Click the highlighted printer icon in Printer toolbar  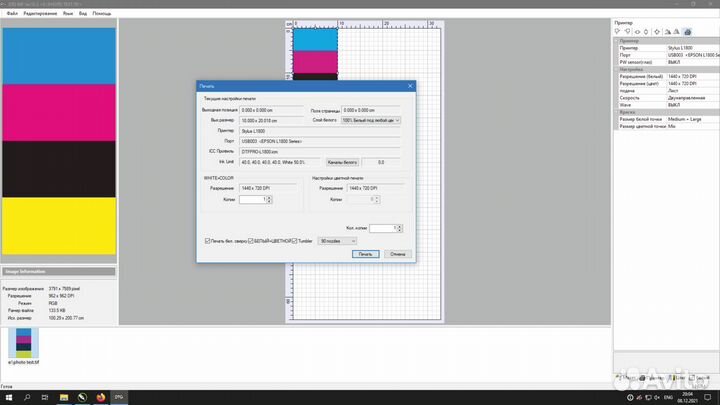(687, 32)
